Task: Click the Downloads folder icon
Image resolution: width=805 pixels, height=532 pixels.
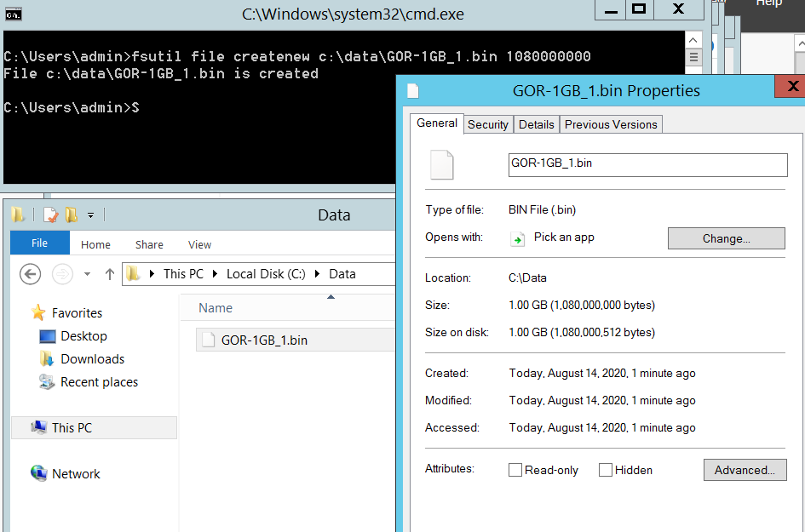Action: (47, 359)
